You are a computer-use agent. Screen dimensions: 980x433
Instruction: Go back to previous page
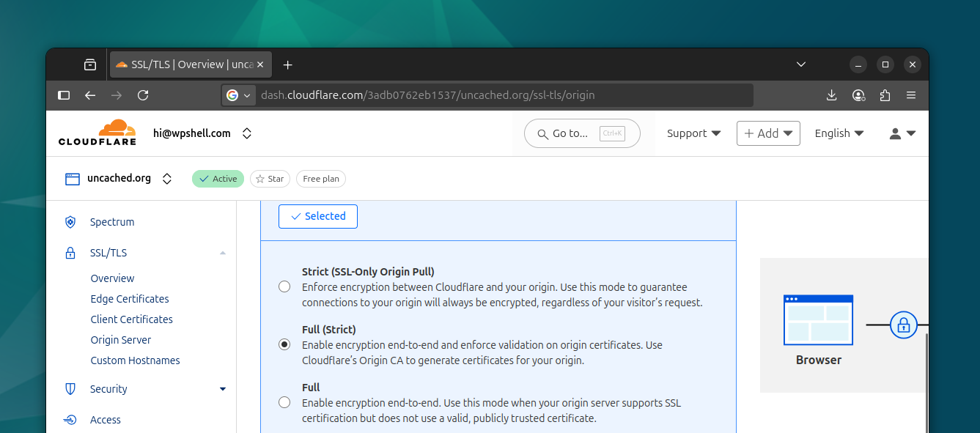coord(90,95)
